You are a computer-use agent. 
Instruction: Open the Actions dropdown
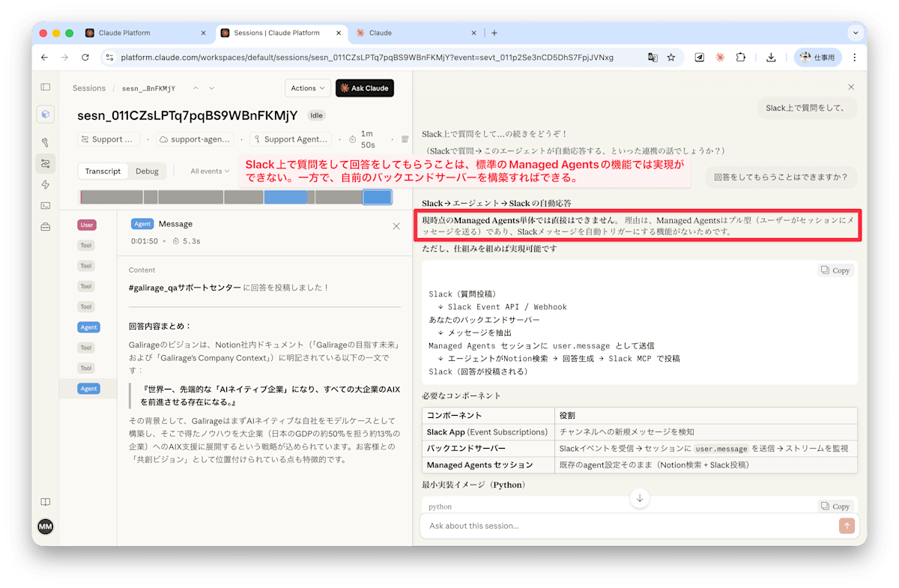(x=308, y=88)
